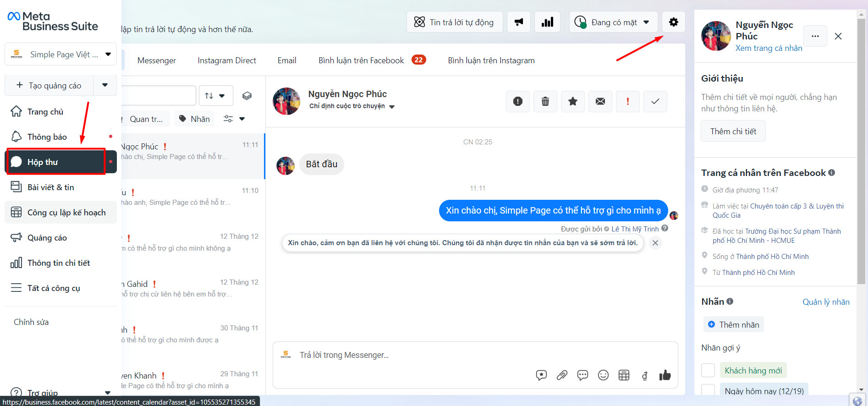The height and width of the screenshot is (406, 868).
Task: Open the conversation received at 11:10
Action: pos(193,202)
